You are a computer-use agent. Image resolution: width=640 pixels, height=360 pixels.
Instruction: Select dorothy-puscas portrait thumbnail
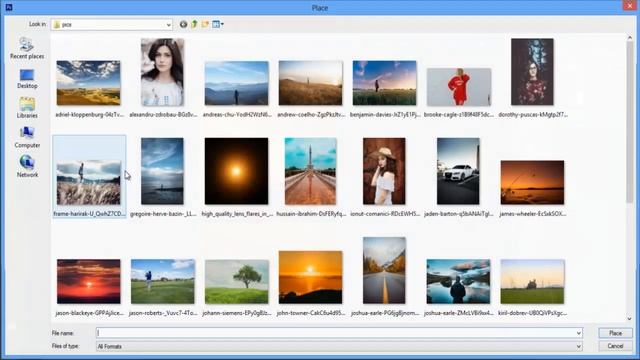[x=532, y=72]
